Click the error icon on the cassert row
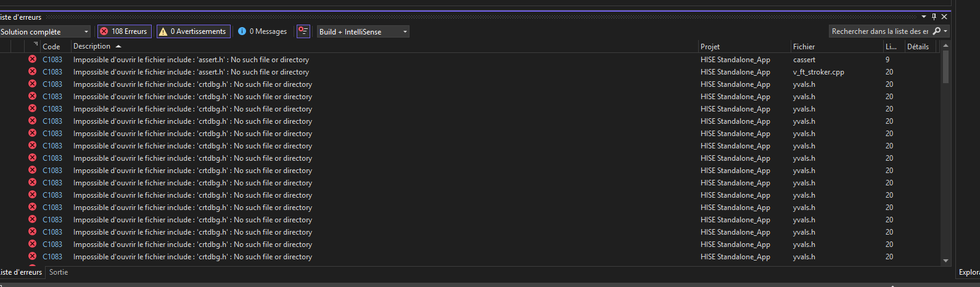 [x=32, y=60]
